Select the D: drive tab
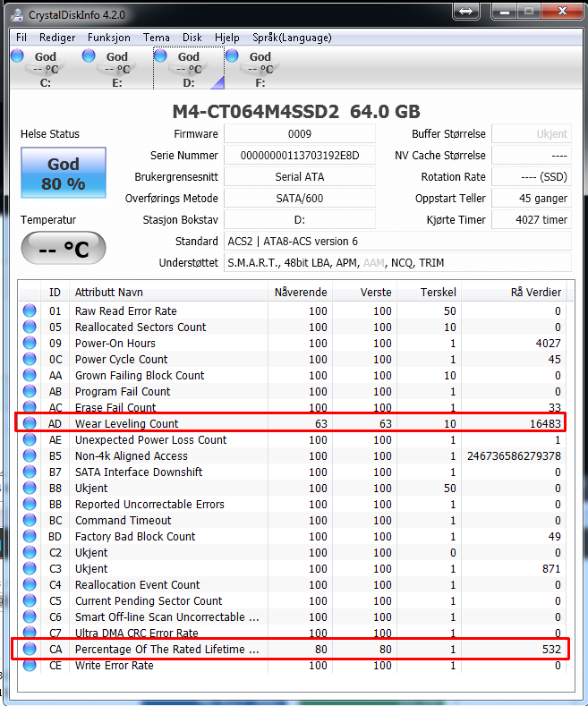588x706 pixels. pyautogui.click(x=189, y=68)
